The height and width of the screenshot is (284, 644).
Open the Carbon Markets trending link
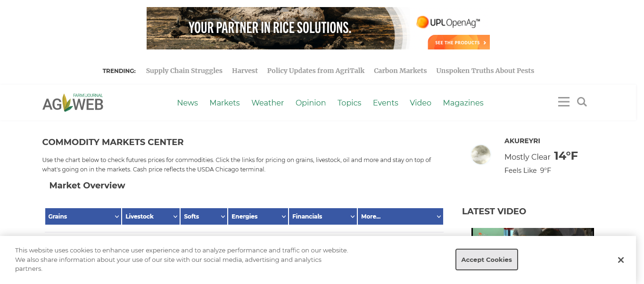[400, 71]
